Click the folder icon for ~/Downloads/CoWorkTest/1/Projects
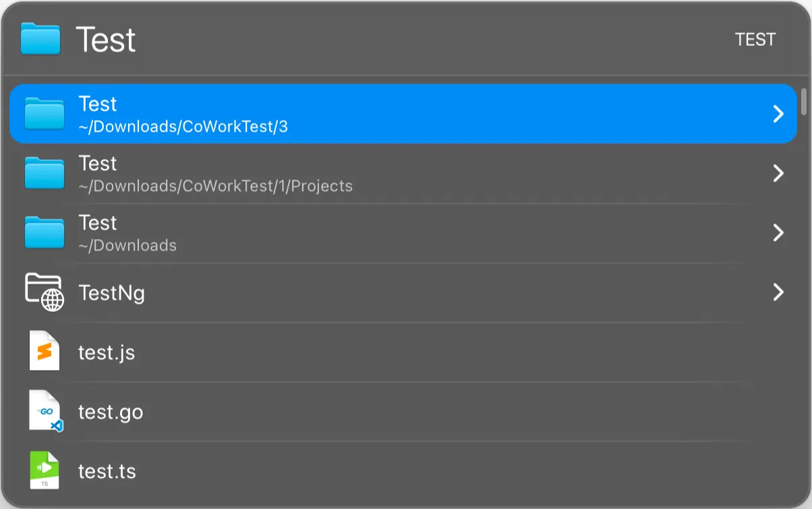The image size is (812, 509). pyautogui.click(x=45, y=173)
